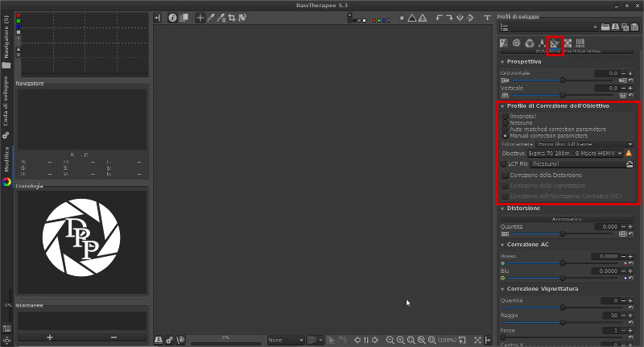Collapse the Prospettiva section

(503, 61)
